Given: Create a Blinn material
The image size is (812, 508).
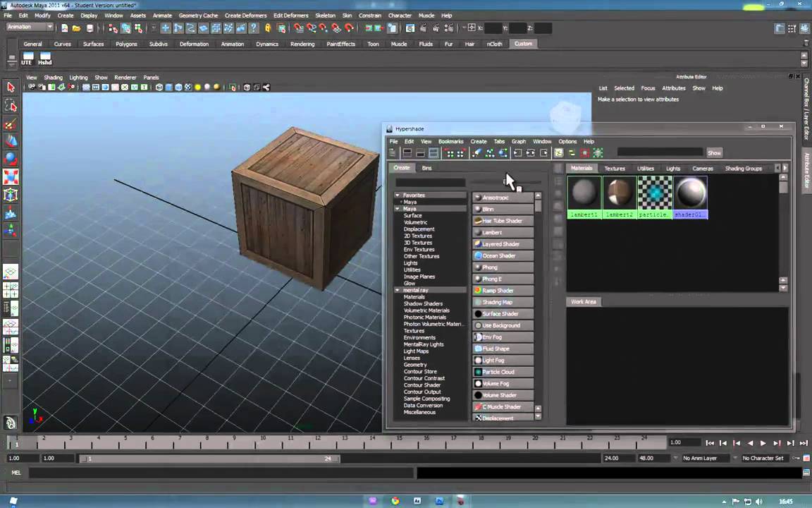Looking at the screenshot, I should pos(503,209).
